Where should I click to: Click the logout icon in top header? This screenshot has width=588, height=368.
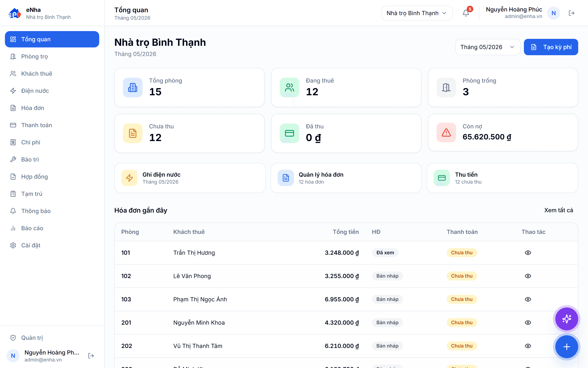pyautogui.click(x=571, y=13)
